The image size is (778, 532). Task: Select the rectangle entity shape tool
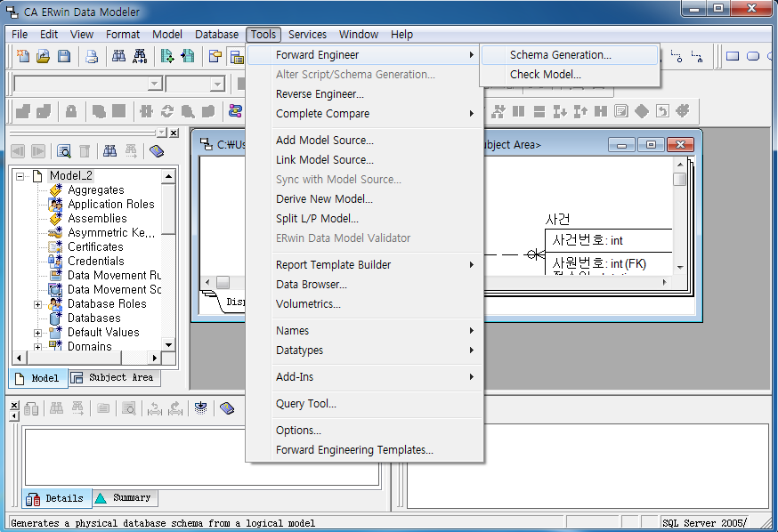pyautogui.click(x=733, y=56)
